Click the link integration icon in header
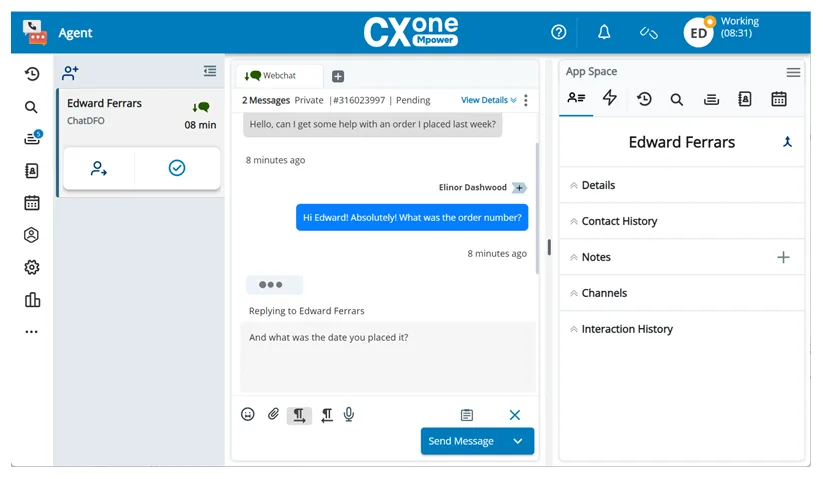The width and height of the screenshot is (823, 479). coord(648,33)
